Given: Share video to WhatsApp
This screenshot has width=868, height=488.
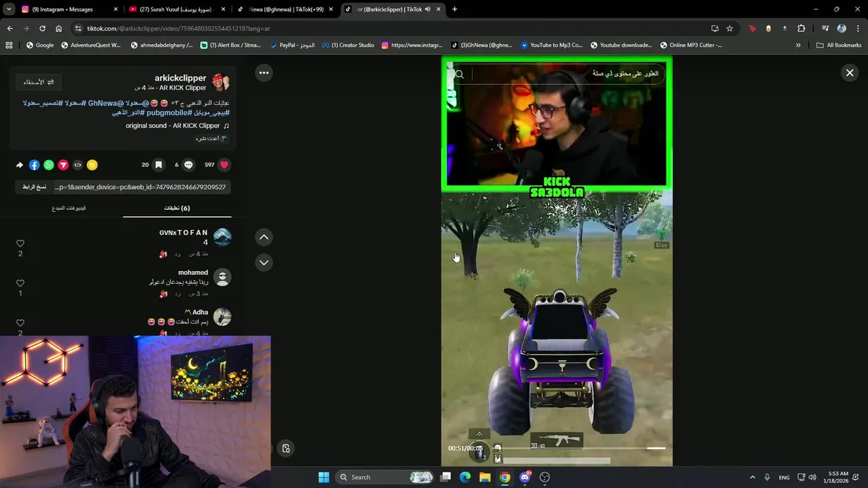Looking at the screenshot, I should click(x=49, y=165).
